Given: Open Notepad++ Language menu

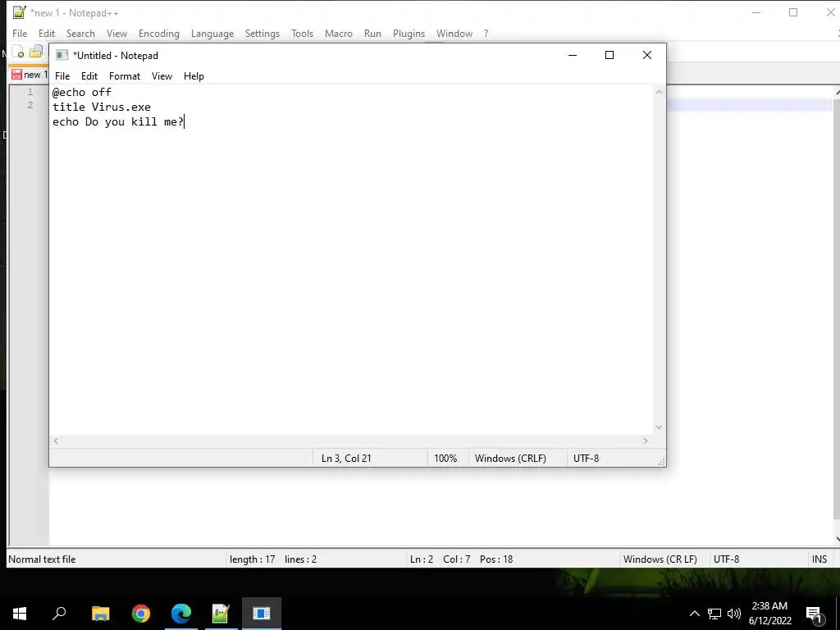Looking at the screenshot, I should (212, 33).
